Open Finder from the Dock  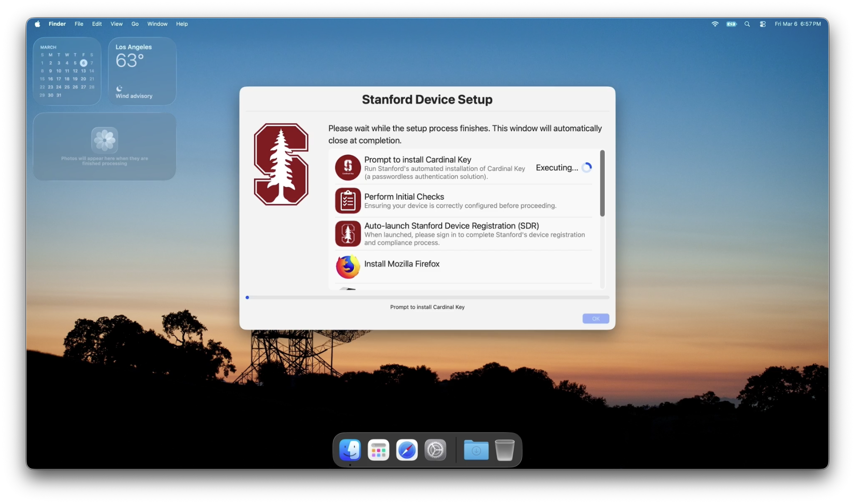(x=350, y=449)
